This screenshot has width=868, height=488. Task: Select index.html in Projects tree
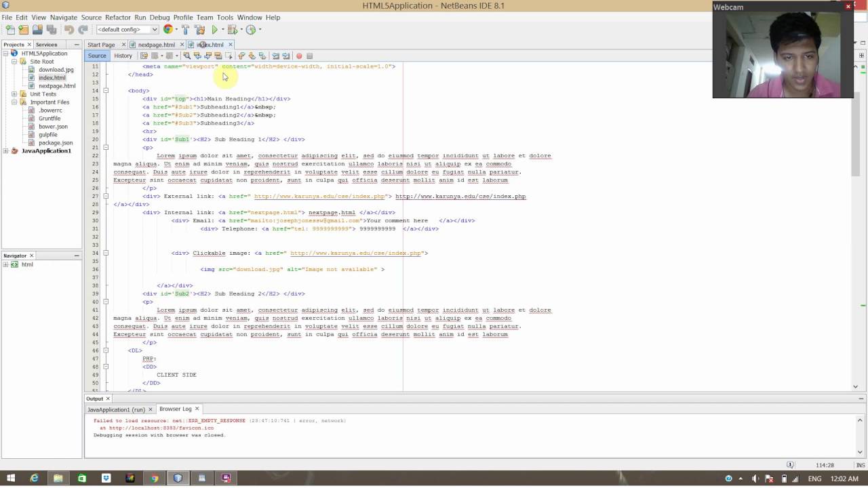tap(52, 78)
